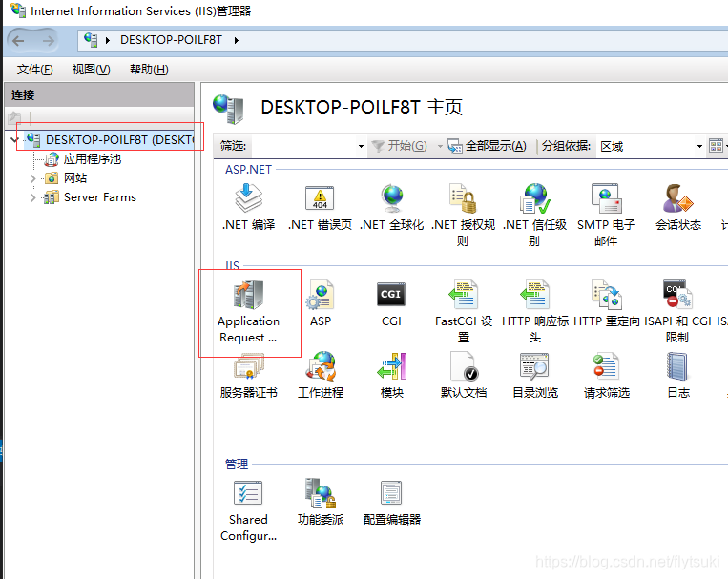Click the ASP.NET group header
This screenshot has height=579, width=728.
248,170
